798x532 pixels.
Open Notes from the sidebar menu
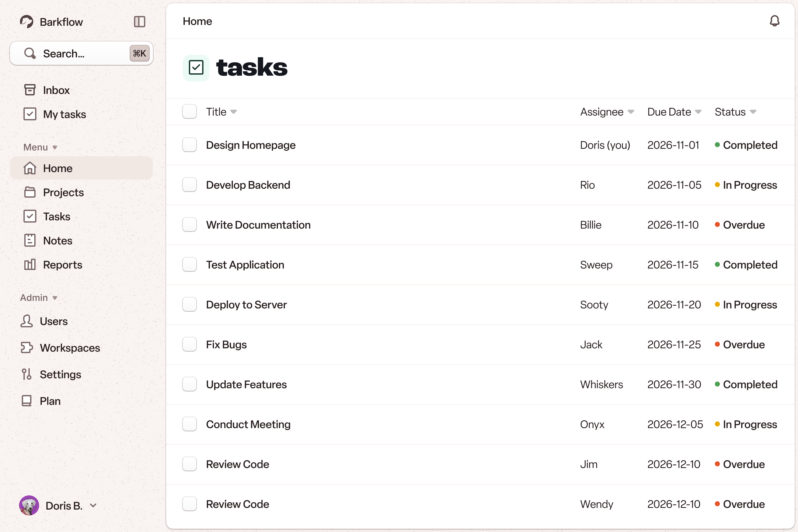coord(58,241)
